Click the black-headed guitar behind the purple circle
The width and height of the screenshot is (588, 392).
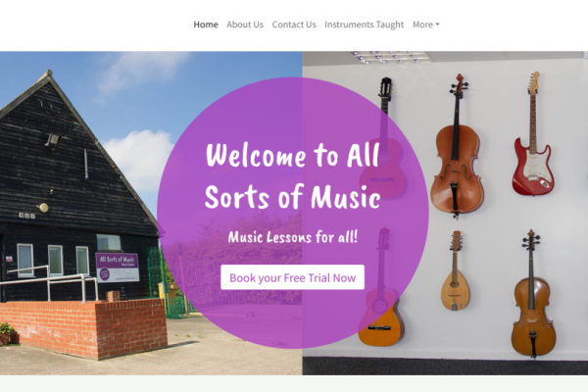pyautogui.click(x=383, y=138)
